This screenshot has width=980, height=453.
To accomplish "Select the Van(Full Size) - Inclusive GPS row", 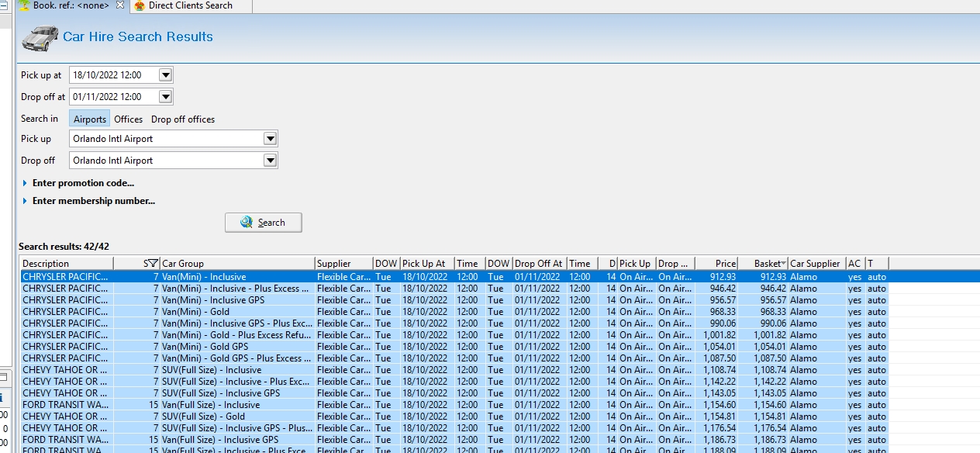I will coord(500,440).
